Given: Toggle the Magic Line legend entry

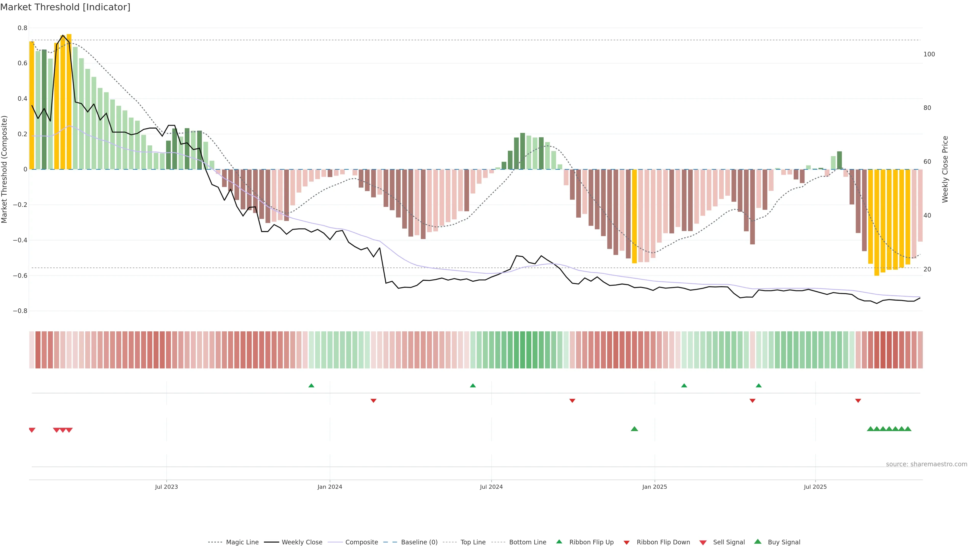Looking at the screenshot, I should pos(242,542).
